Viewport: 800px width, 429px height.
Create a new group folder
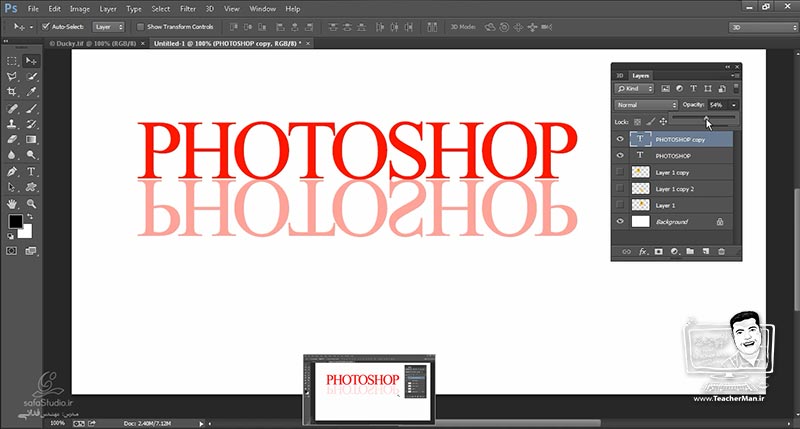(x=690, y=252)
